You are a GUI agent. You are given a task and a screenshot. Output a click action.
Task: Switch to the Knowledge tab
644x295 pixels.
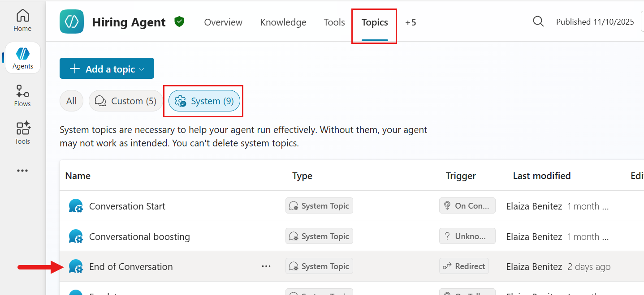pyautogui.click(x=283, y=22)
